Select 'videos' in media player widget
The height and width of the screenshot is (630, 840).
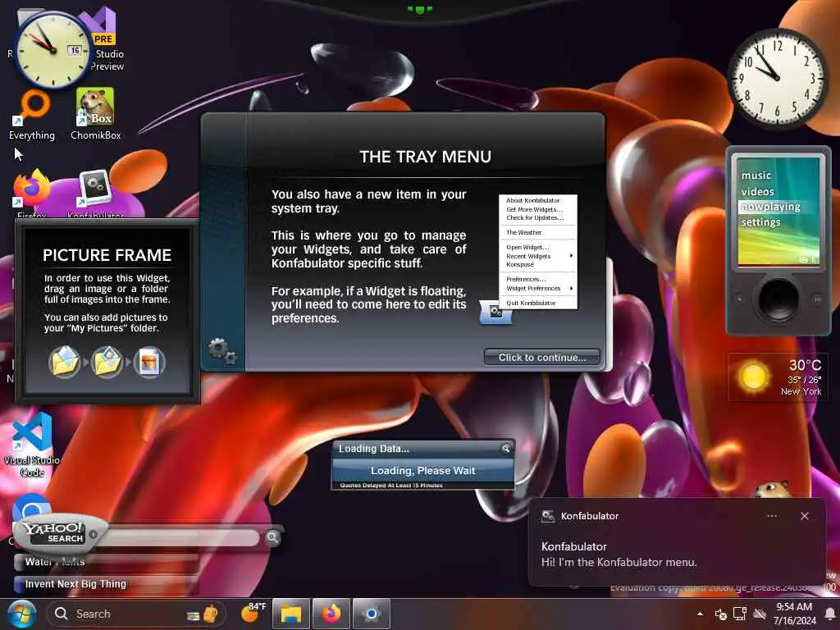[757, 191]
